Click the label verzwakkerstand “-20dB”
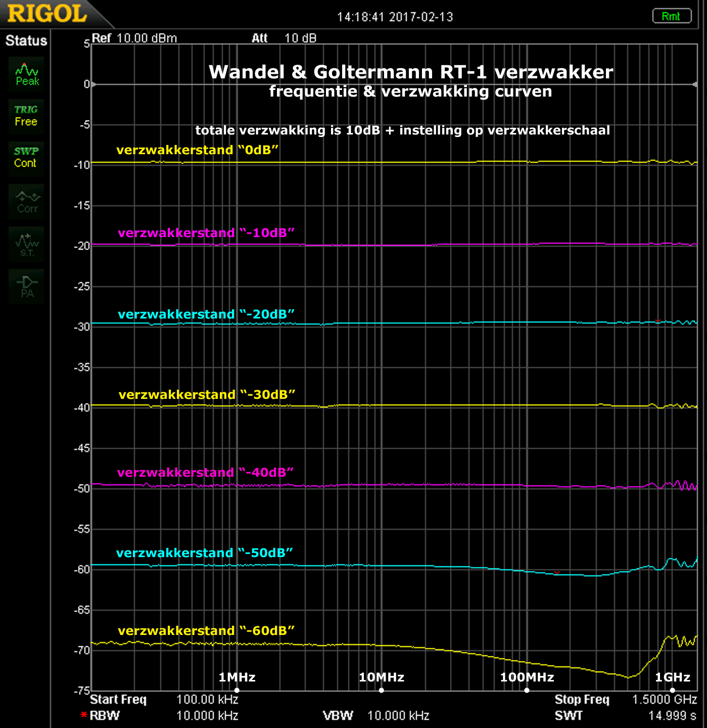707x728 pixels. pyautogui.click(x=206, y=314)
